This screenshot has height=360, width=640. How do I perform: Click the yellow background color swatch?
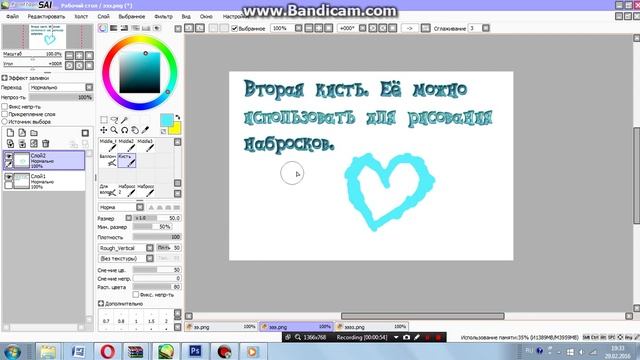point(176,129)
